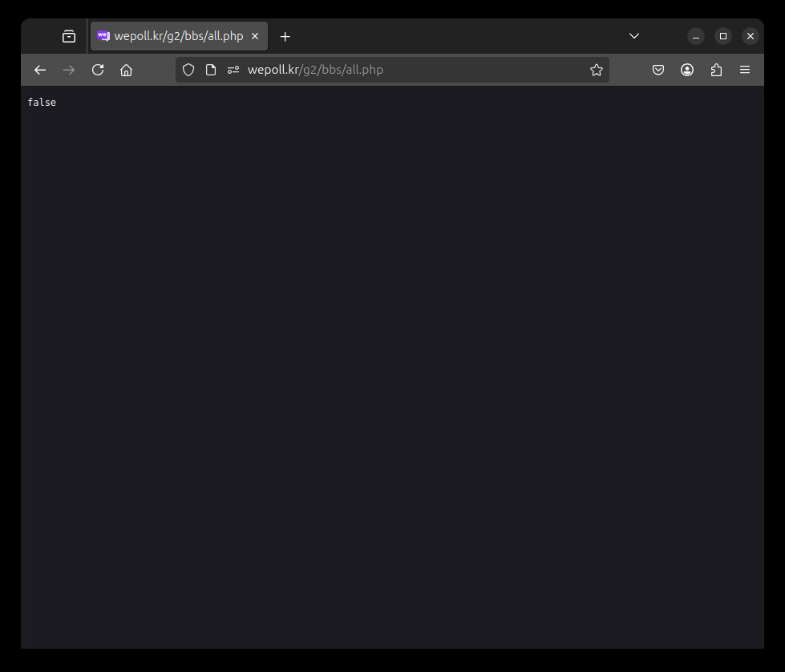
Task: Click the 'false' text on the page
Action: click(42, 102)
